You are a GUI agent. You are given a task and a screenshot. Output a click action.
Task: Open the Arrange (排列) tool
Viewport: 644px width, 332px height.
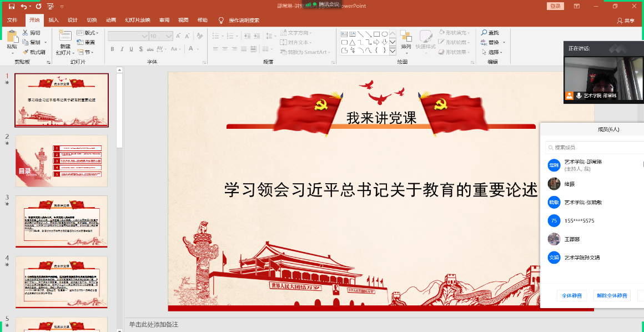pyautogui.click(x=406, y=38)
